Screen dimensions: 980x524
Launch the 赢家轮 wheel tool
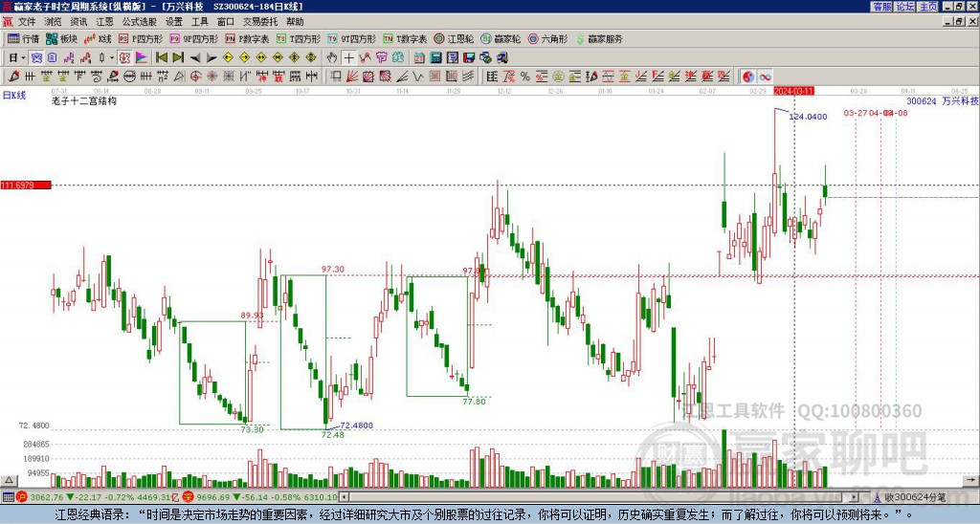pos(501,38)
